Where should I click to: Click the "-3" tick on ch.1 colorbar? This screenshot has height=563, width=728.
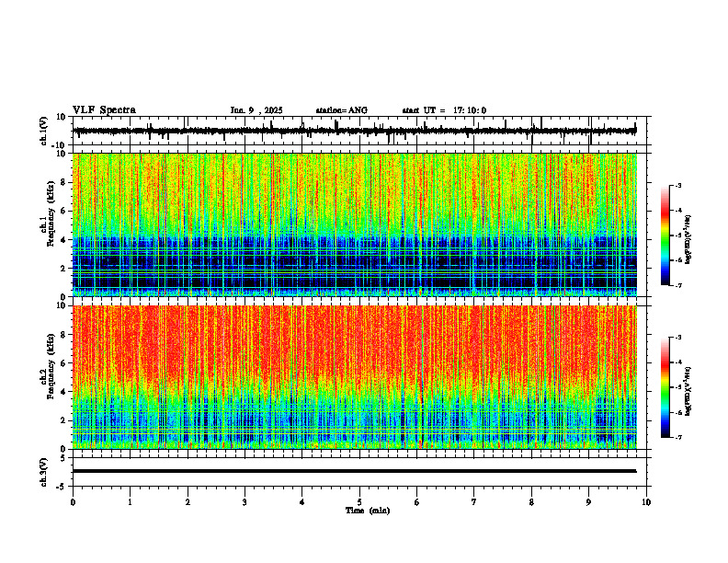(678, 186)
